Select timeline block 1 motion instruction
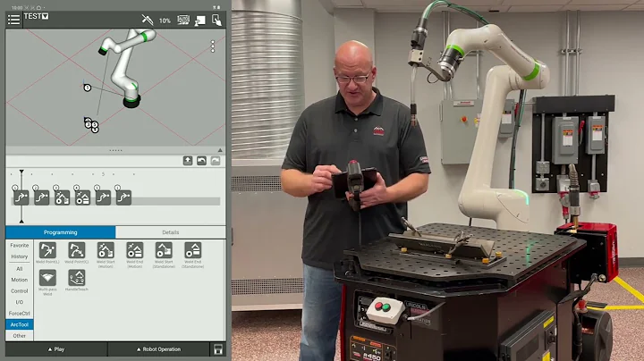Screen dimensions: 644x361 point(21,197)
